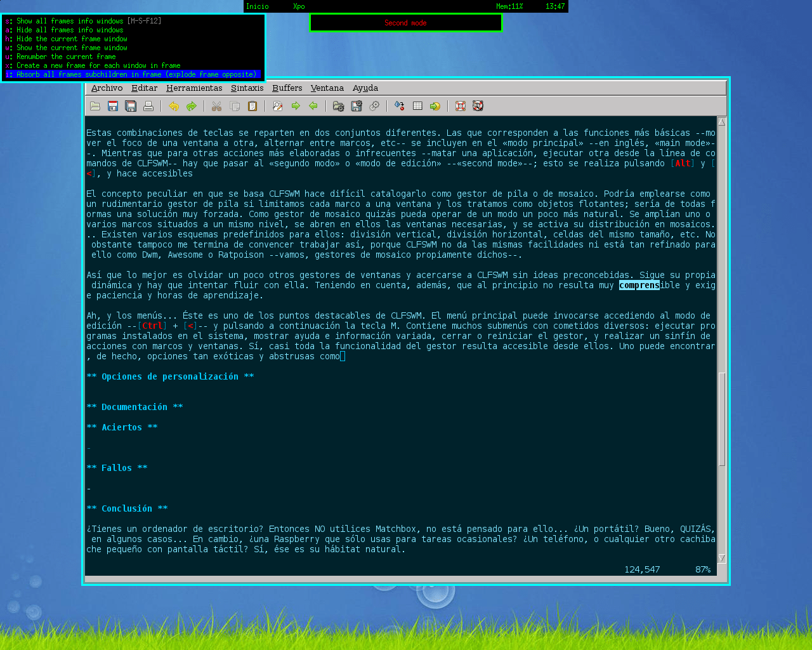Open the Ventana menu
Viewport: 812px width, 650px height.
[327, 88]
